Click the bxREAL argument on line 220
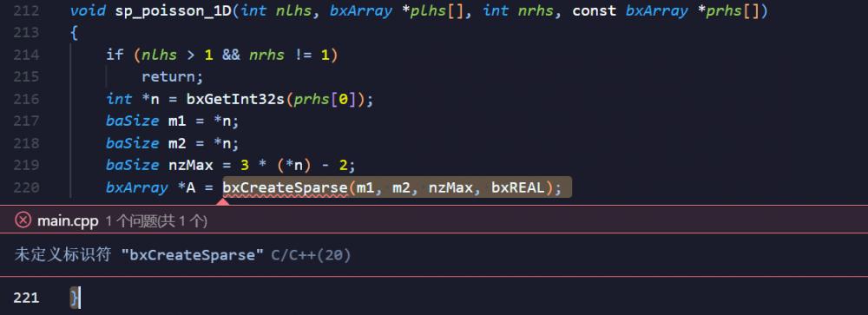This screenshot has height=315, width=868. (517, 187)
